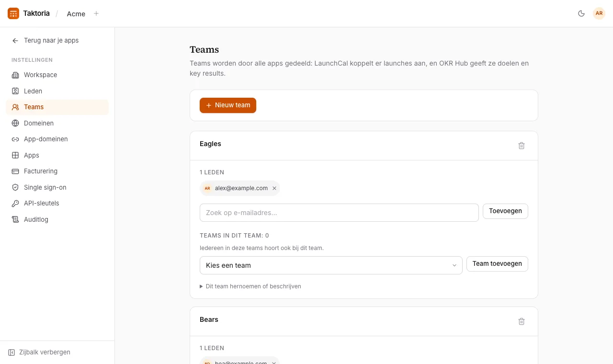This screenshot has height=364, width=613.
Task: Click the Team toevoegen button
Action: [x=497, y=264]
